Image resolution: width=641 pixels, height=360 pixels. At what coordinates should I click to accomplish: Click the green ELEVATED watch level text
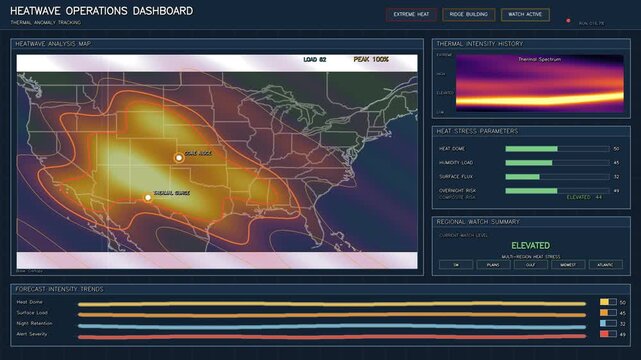pos(531,246)
